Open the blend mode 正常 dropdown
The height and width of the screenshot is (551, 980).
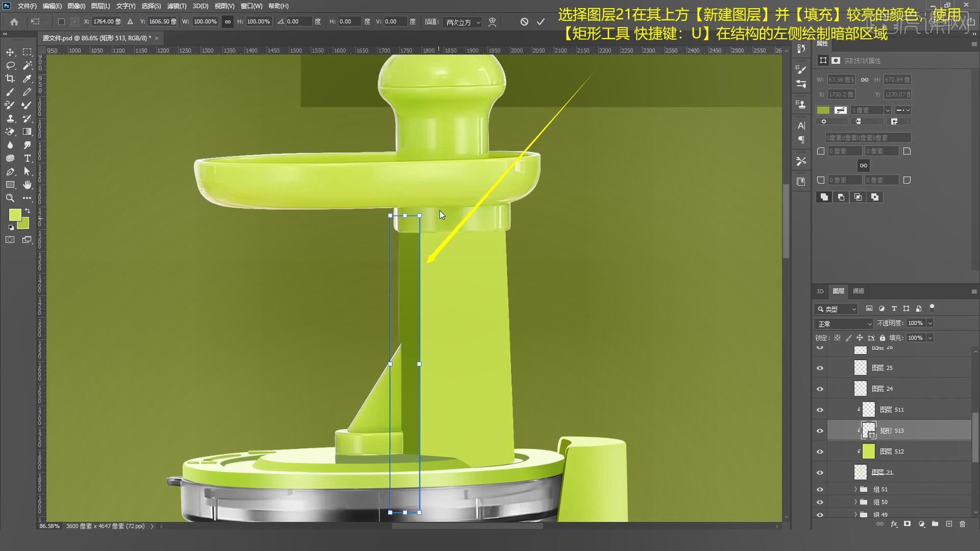(844, 323)
